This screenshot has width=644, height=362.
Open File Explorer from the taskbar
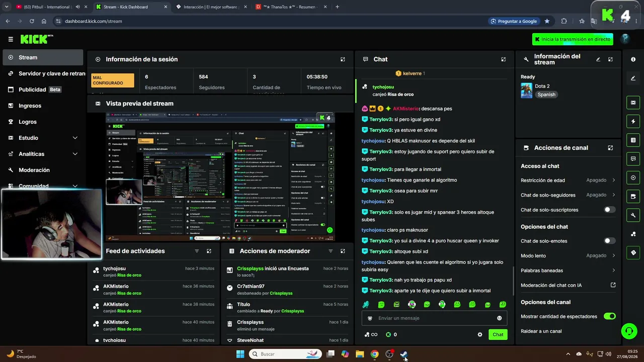[360, 354]
